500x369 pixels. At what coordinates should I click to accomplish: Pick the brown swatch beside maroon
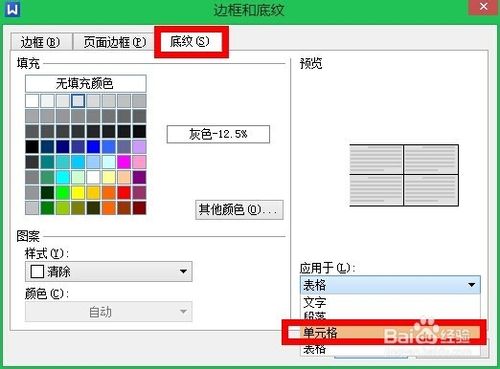click(x=124, y=208)
